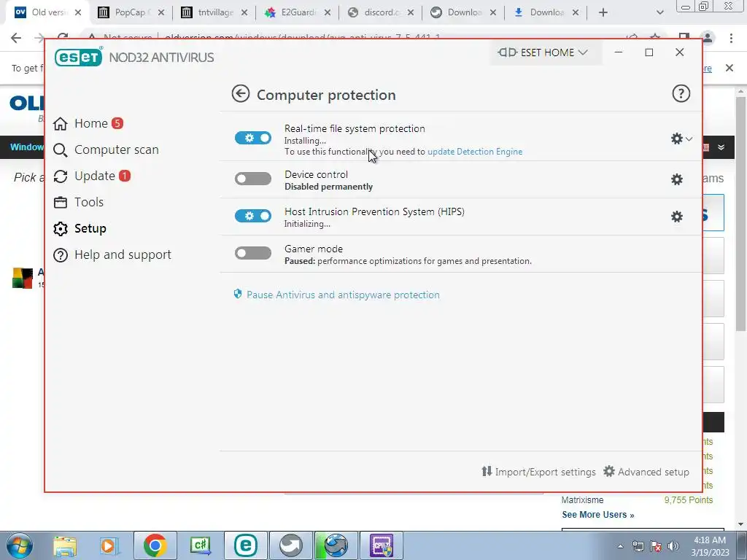Click the taskbar clock showing 4:18 AM

tap(710, 545)
